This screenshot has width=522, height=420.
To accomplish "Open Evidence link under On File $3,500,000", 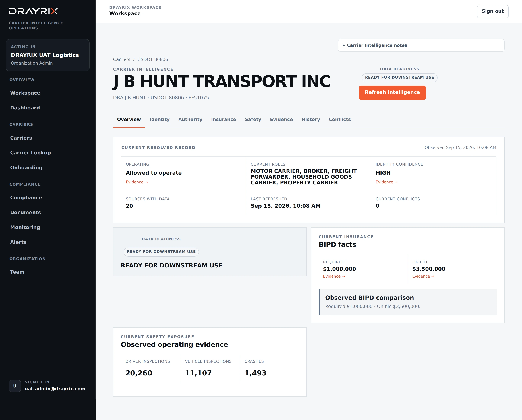I will pos(423,276).
